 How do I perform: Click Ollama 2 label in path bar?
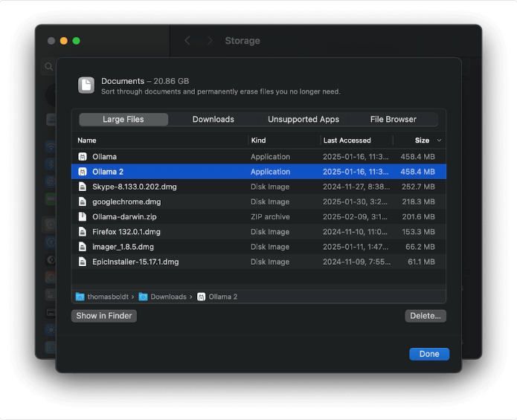(x=223, y=297)
